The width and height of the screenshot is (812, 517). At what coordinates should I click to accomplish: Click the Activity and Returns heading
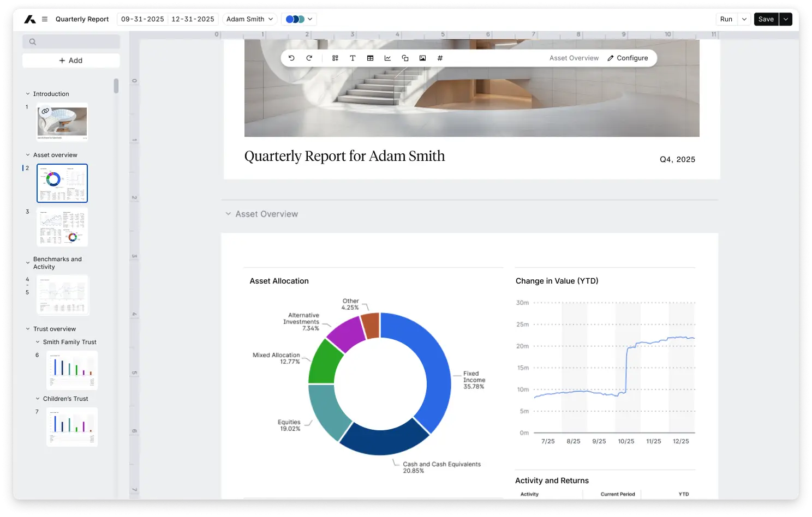tap(552, 480)
